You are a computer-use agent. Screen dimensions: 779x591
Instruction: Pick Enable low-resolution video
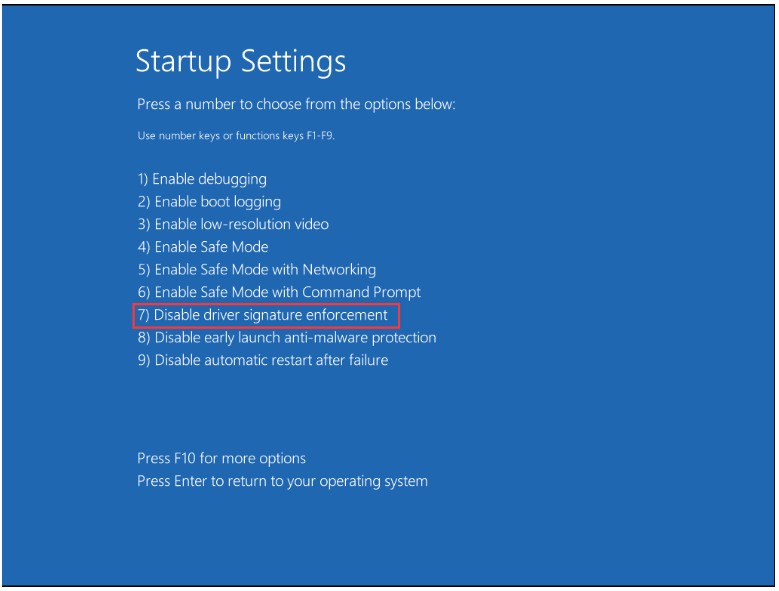coord(233,224)
